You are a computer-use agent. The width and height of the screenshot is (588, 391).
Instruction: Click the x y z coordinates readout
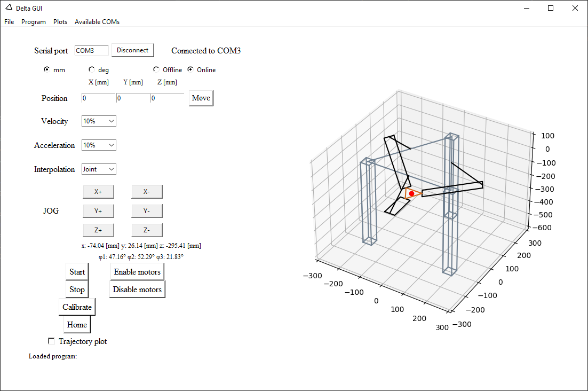141,246
